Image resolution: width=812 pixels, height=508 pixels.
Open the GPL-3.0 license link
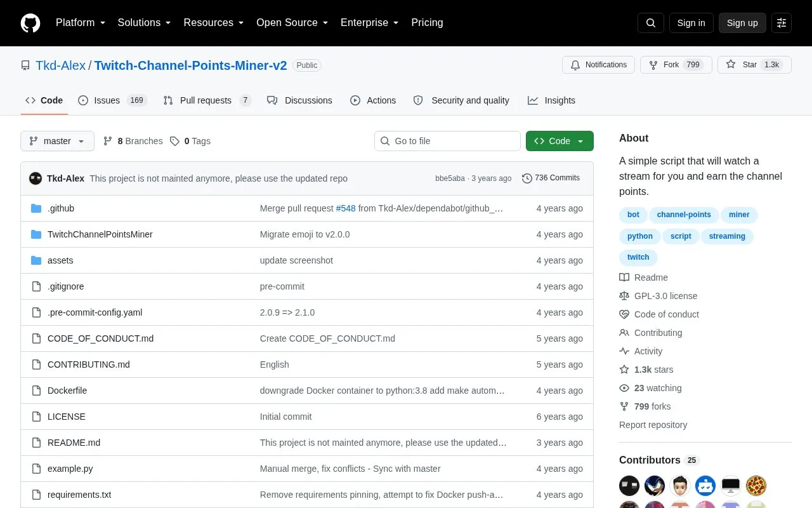click(x=658, y=296)
